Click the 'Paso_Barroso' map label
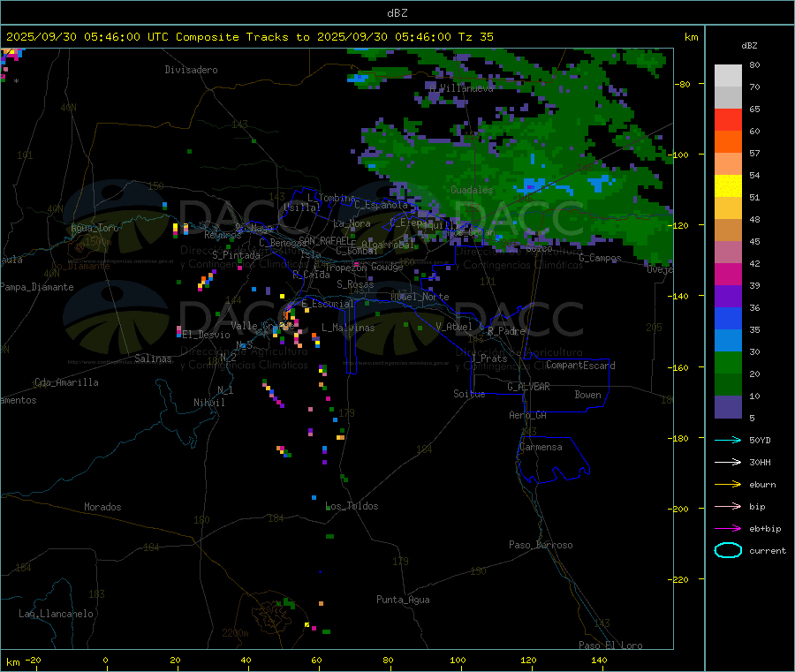Image resolution: width=795 pixels, height=672 pixels. coord(541,545)
